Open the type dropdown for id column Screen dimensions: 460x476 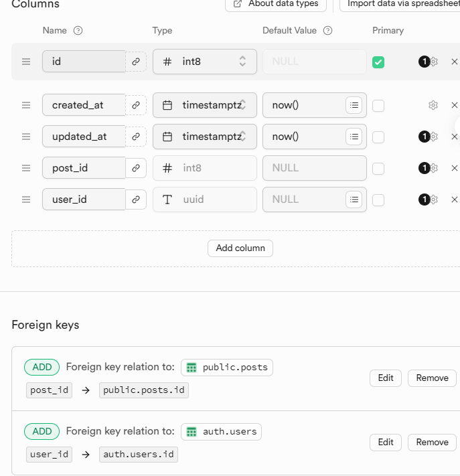pyautogui.click(x=205, y=62)
